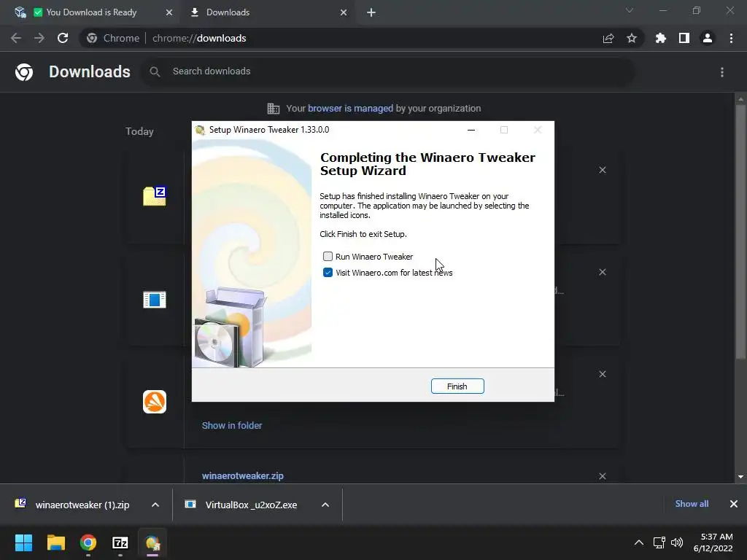Minimize the Winaero Tweaker setup window
The height and width of the screenshot is (560, 747).
471,130
